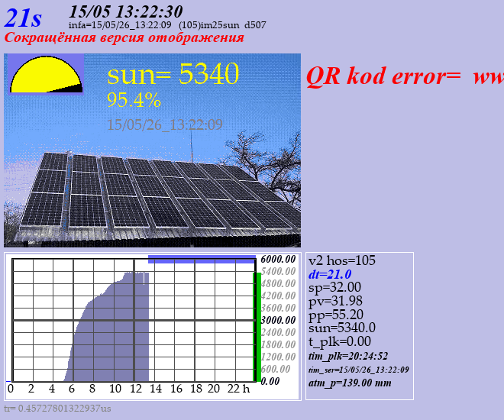Click the yellow sun gauge icon
Screen dimensions: 504x420
[46, 75]
